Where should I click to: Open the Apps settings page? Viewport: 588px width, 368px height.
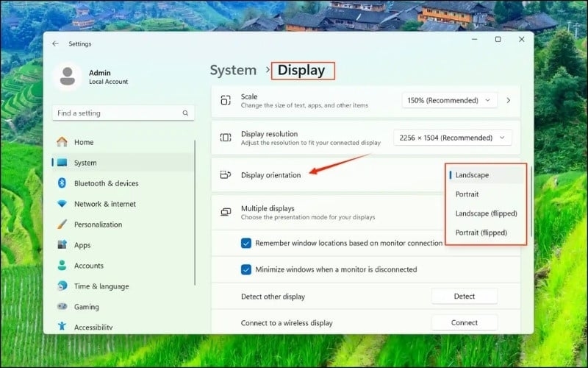(x=82, y=245)
